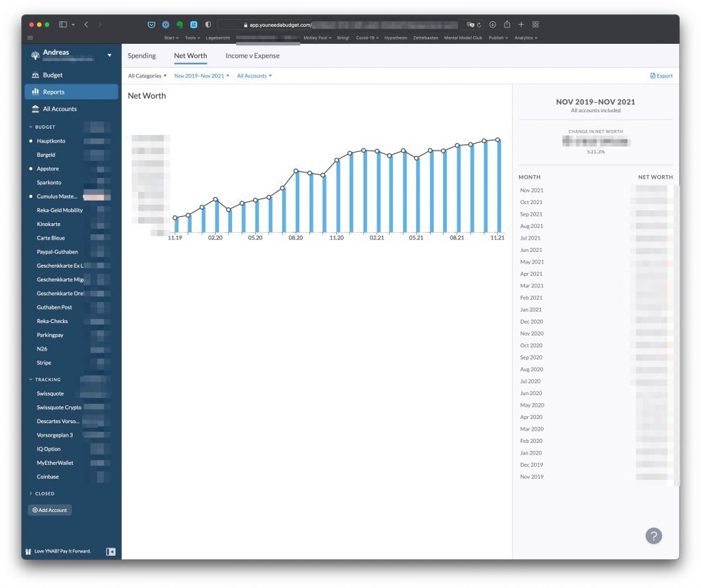Open the Andreas budget account dropdown
The width and height of the screenshot is (701, 588).
[109, 55]
